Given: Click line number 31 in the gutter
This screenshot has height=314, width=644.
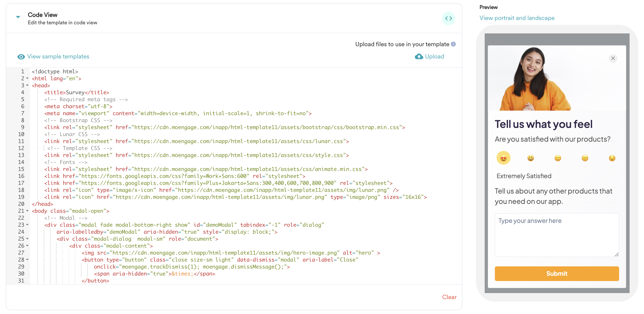Looking at the screenshot, I should tap(21, 281).
